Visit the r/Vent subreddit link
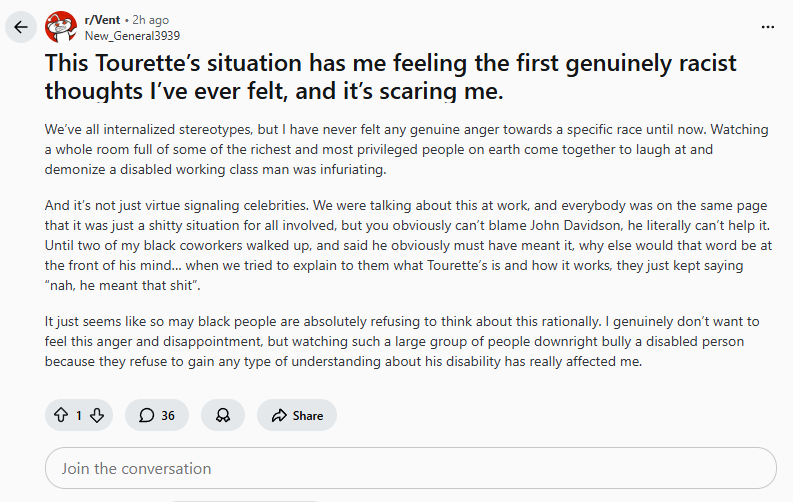 [x=102, y=20]
